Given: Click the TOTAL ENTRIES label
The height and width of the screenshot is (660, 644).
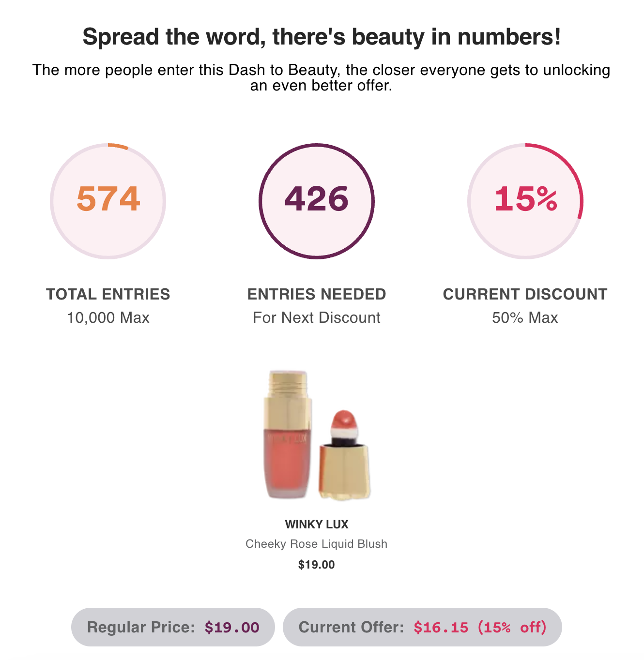Looking at the screenshot, I should [108, 294].
